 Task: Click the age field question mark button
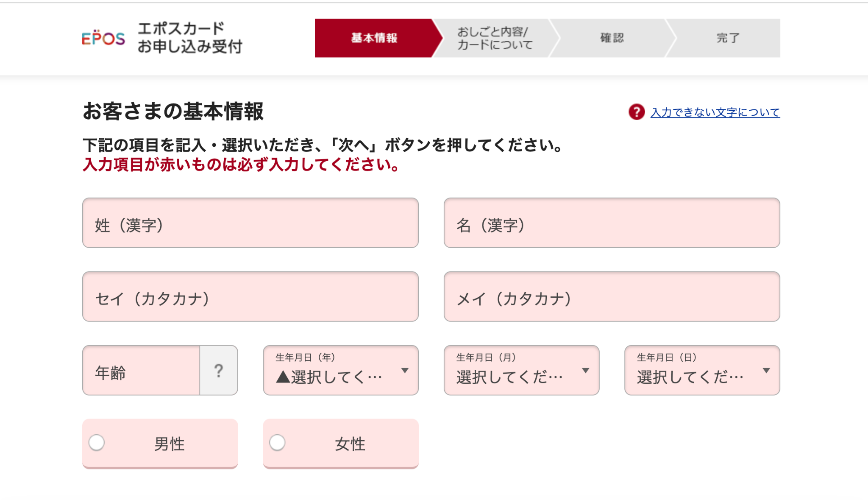tap(219, 371)
